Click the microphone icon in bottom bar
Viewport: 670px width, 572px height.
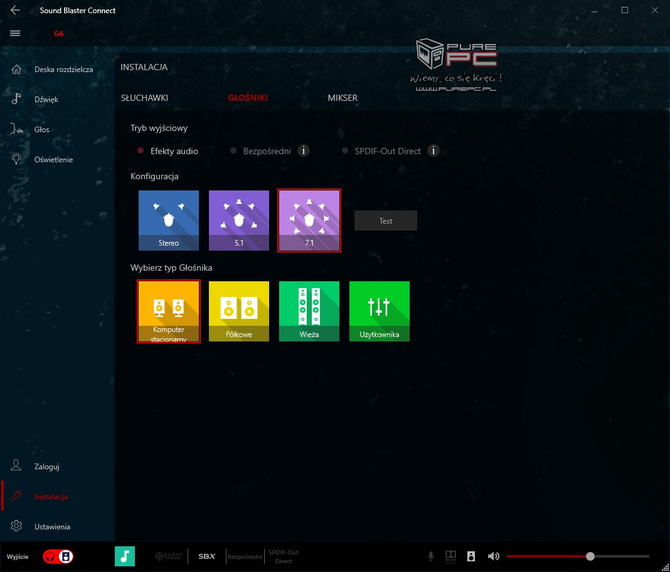(431, 556)
